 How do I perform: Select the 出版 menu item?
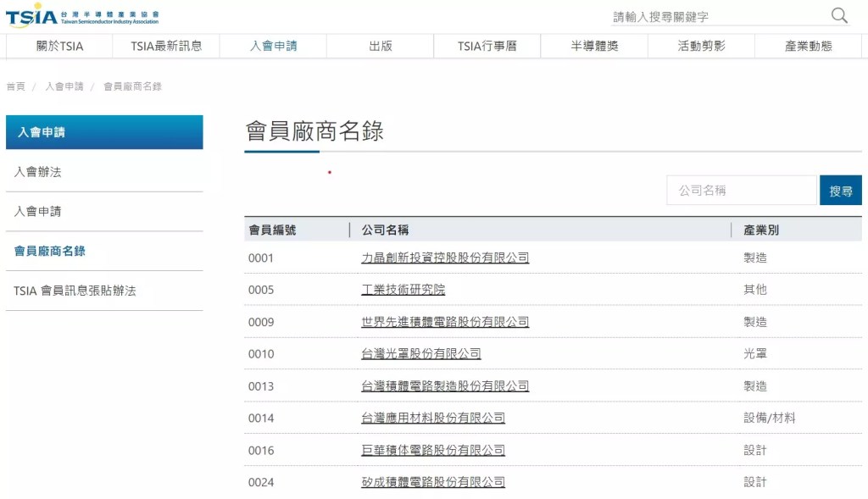[x=381, y=46]
